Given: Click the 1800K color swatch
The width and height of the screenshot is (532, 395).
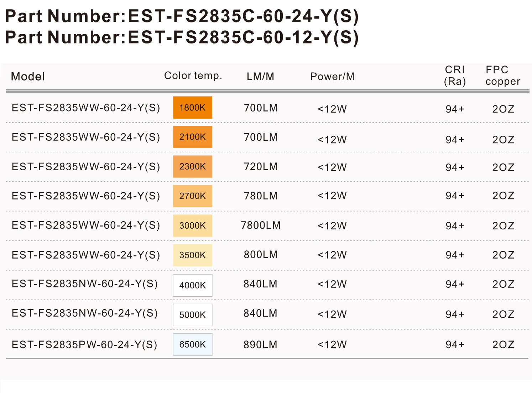Looking at the screenshot, I should coord(193,108).
